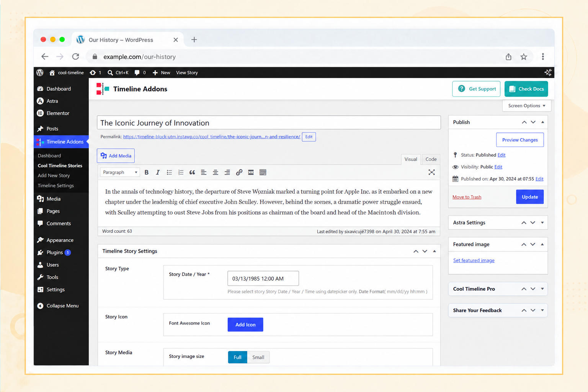Viewport: 588px width, 392px height.
Task: Open Get Support button
Action: [476, 89]
